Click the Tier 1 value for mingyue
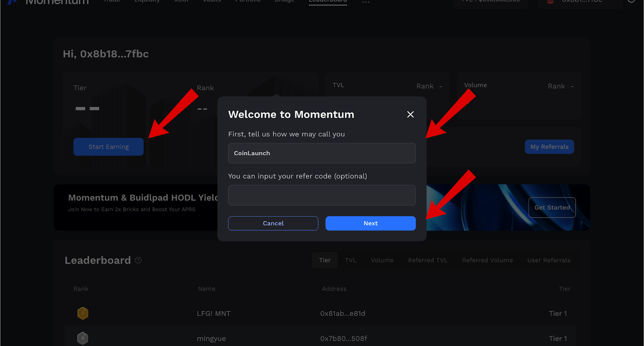The width and height of the screenshot is (644, 346). (558, 338)
